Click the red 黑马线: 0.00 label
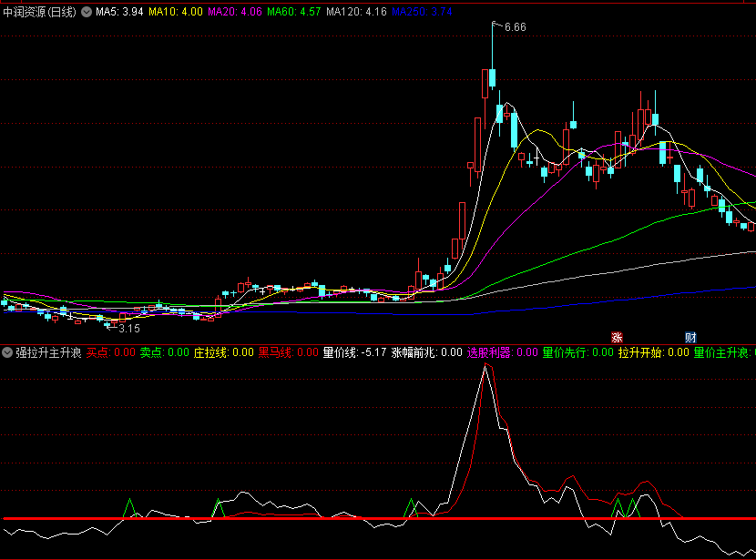This screenshot has height=560, width=756. (289, 352)
